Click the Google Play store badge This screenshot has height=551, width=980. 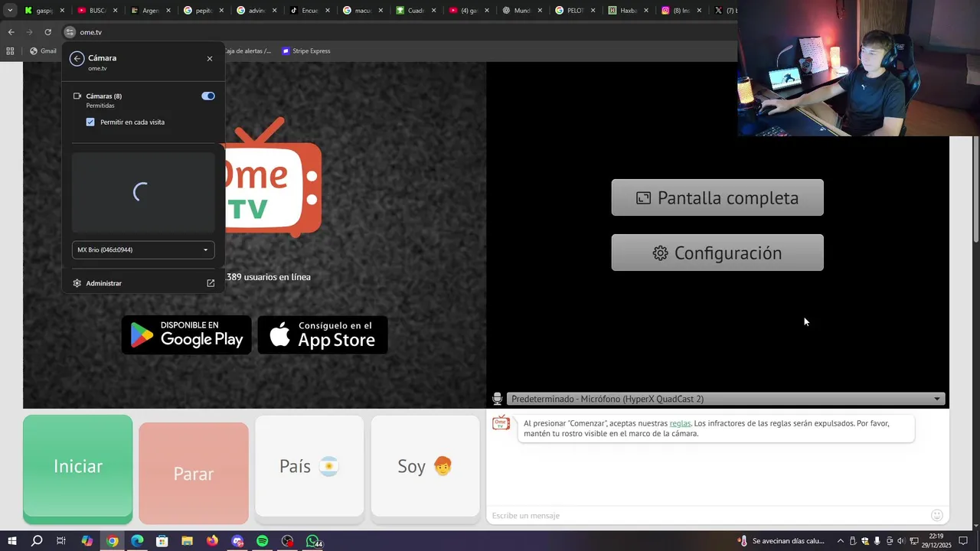(x=187, y=335)
